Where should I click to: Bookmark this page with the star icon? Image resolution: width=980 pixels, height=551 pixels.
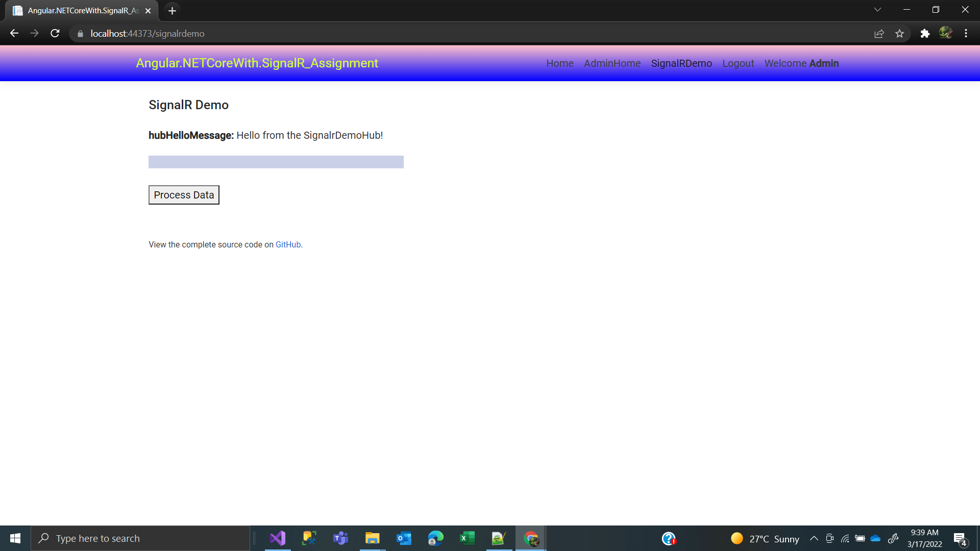click(899, 34)
